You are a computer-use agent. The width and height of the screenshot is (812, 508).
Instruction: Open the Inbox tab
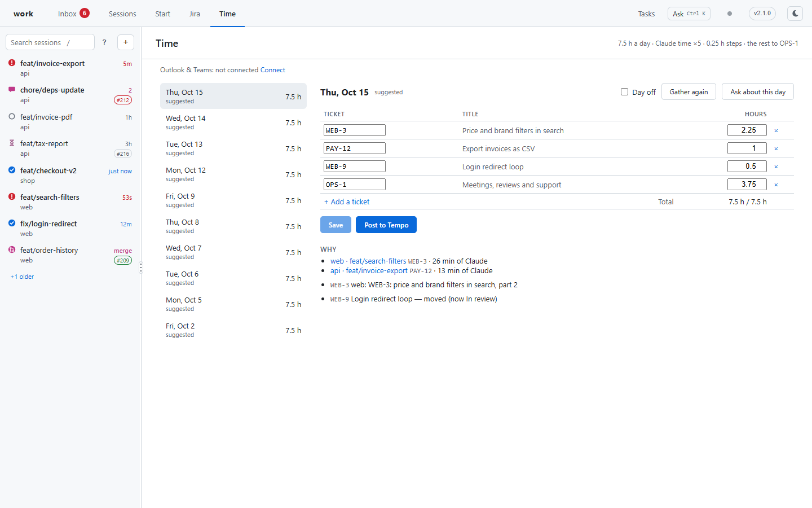click(73, 14)
